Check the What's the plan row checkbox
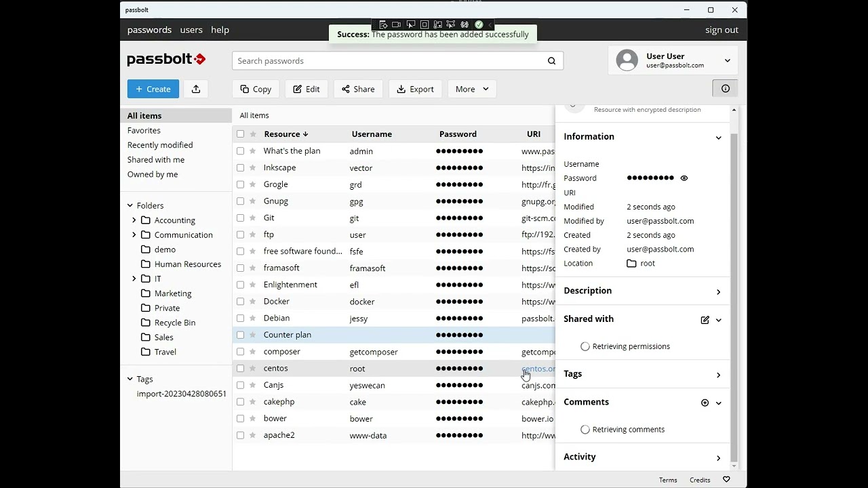 (240, 151)
